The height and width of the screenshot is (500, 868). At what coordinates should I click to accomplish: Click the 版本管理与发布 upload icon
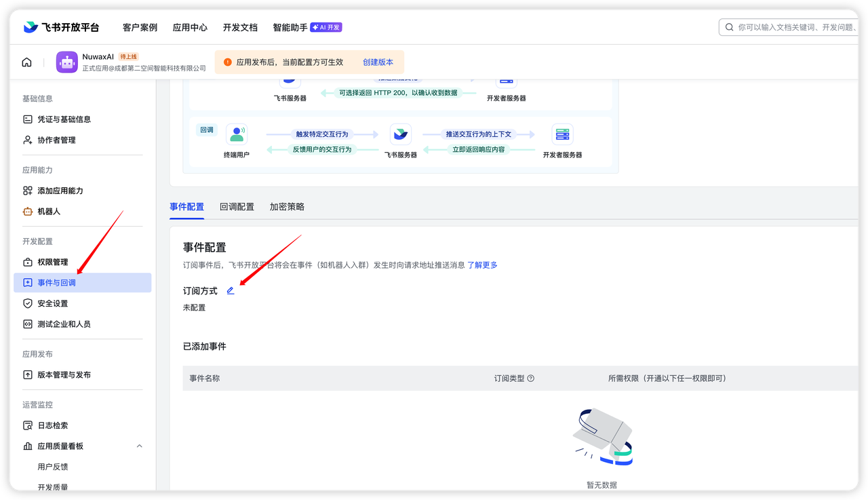coord(28,374)
